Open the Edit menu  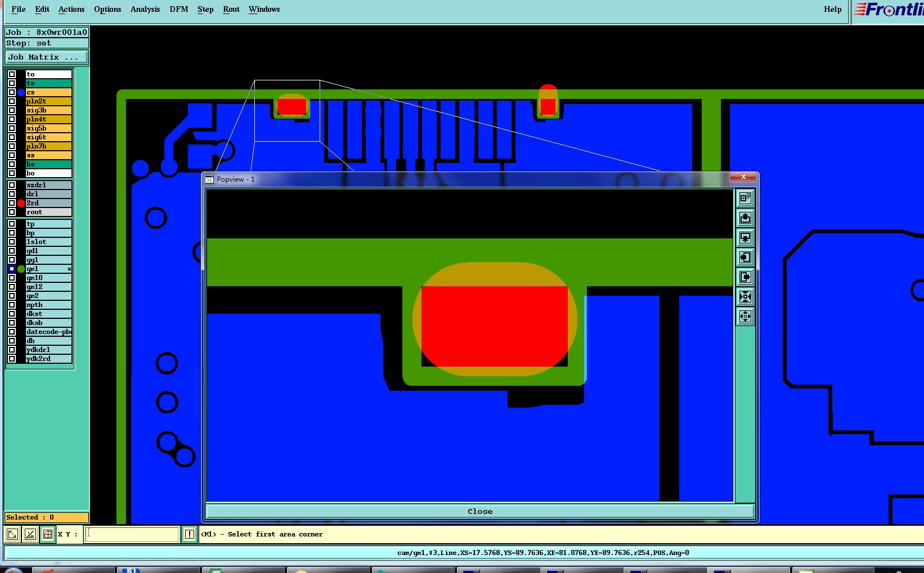(x=42, y=9)
